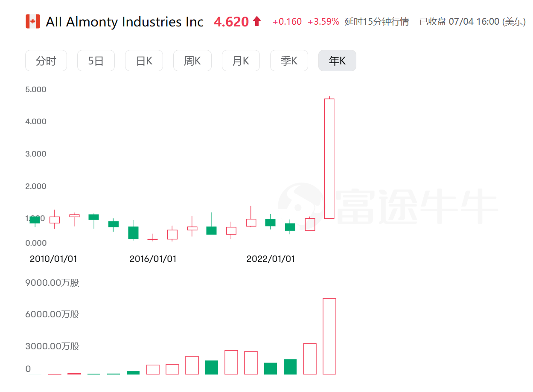This screenshot has height=392, width=533.
Task: Open the 日K daily candlestick tab
Action: 144,61
